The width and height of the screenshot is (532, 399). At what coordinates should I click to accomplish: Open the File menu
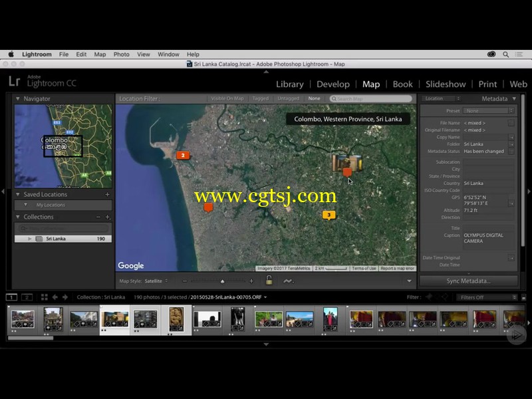click(x=63, y=55)
